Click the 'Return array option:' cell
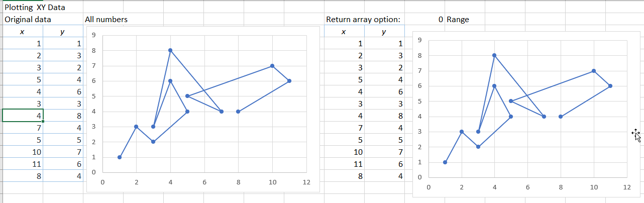Viewport: 644px width, 203px height. click(x=363, y=20)
